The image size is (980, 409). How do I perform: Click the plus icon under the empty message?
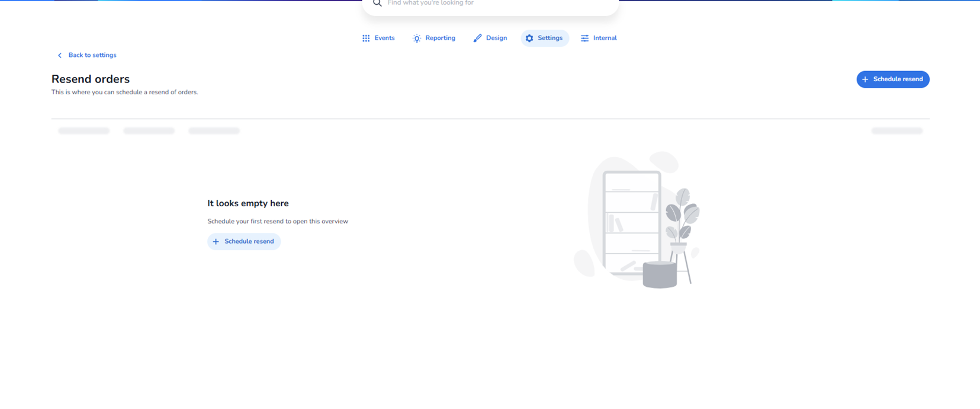(x=216, y=242)
